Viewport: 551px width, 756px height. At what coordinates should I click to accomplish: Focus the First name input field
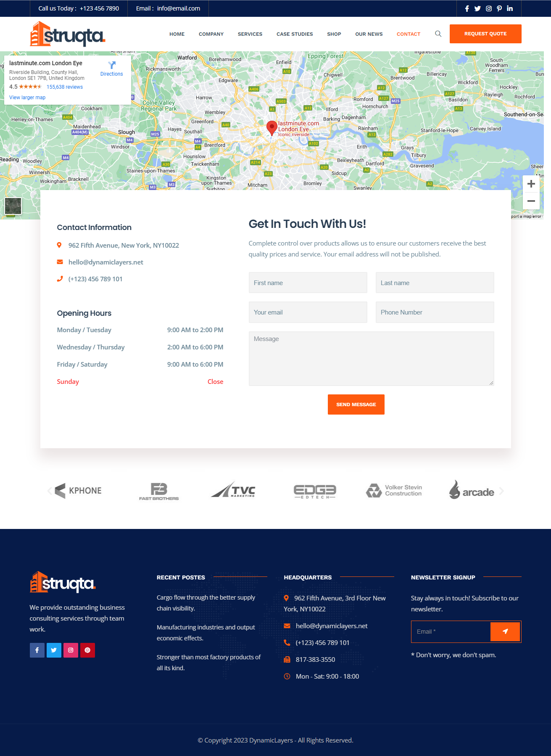[x=308, y=283]
